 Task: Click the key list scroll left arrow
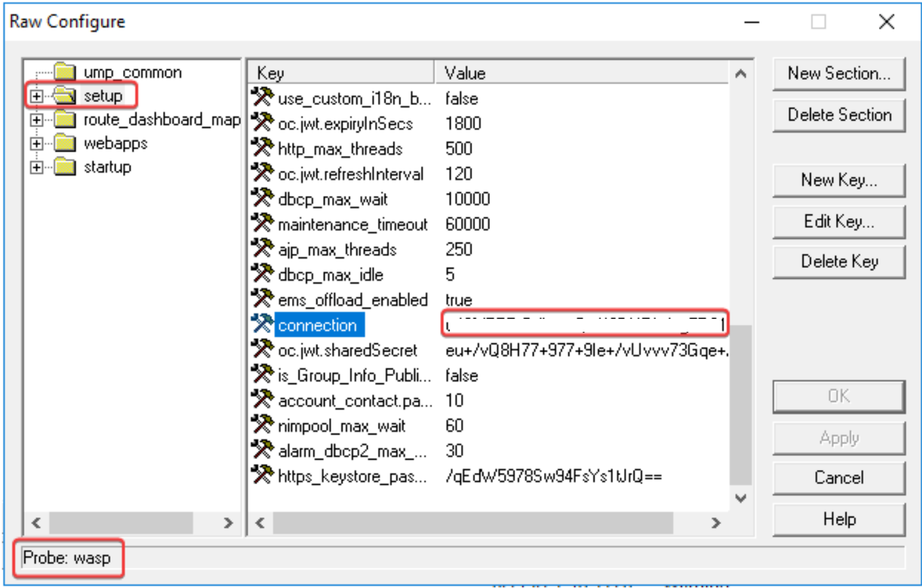tap(260, 523)
